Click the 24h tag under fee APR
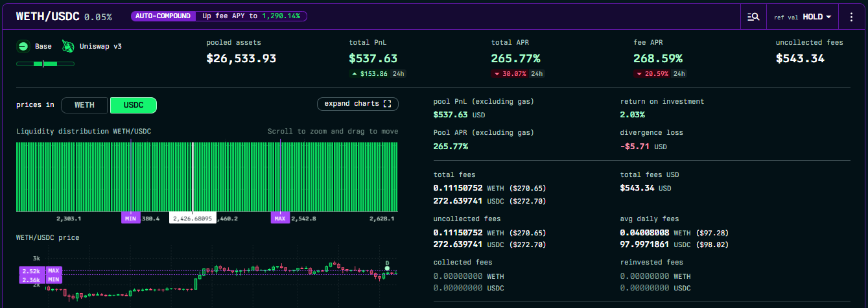The width and height of the screenshot is (868, 308). (679, 74)
